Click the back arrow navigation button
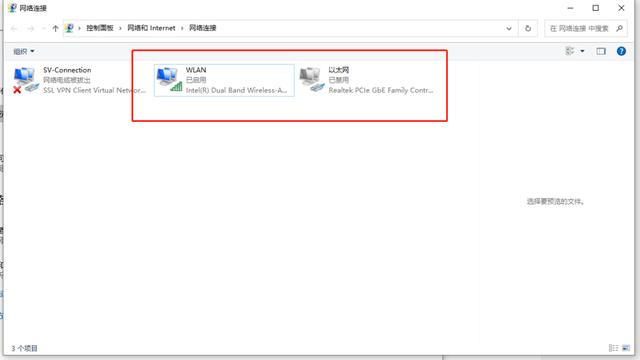The image size is (640, 360). tap(14, 28)
